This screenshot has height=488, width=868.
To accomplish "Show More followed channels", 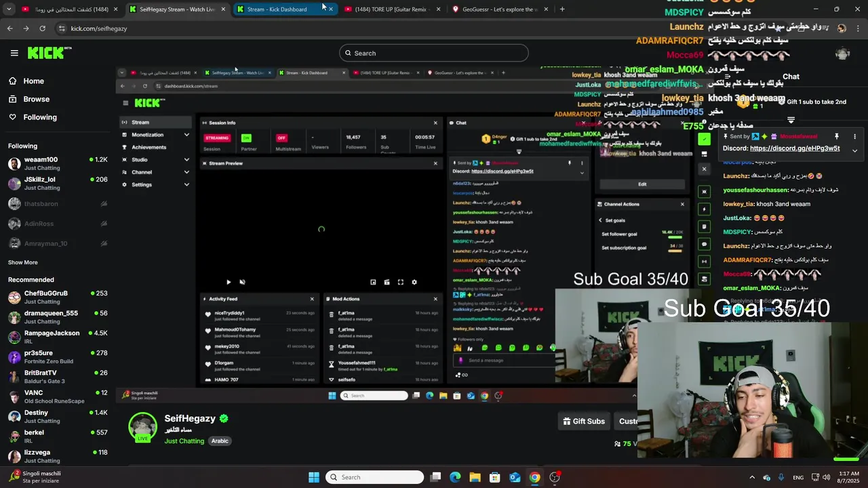I will (23, 262).
